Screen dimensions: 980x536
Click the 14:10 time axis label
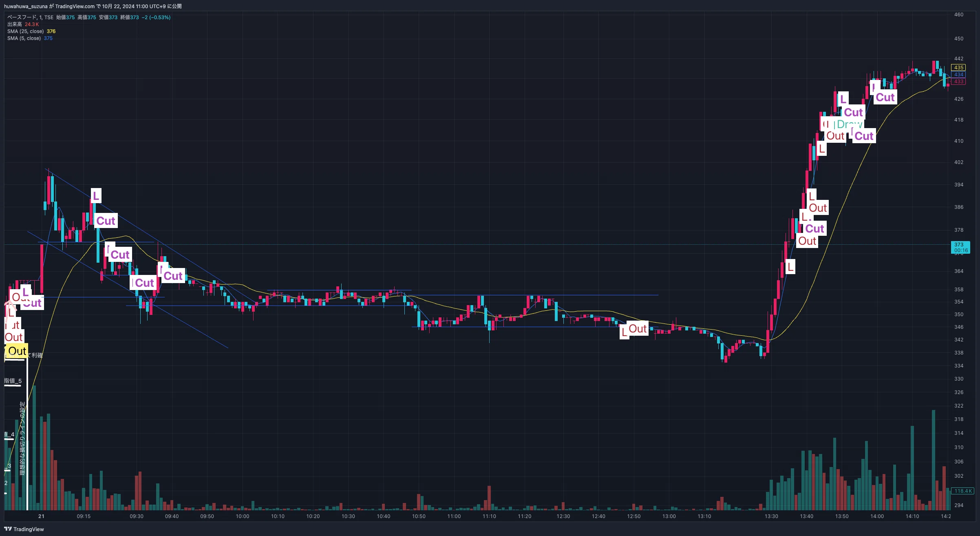pos(912,516)
